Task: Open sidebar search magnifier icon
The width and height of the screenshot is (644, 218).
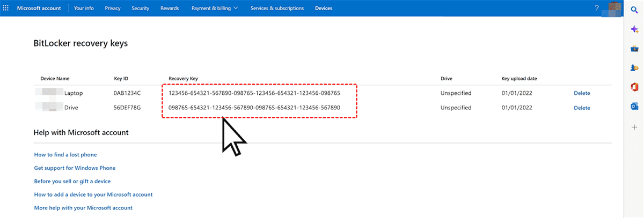Action: (x=634, y=10)
